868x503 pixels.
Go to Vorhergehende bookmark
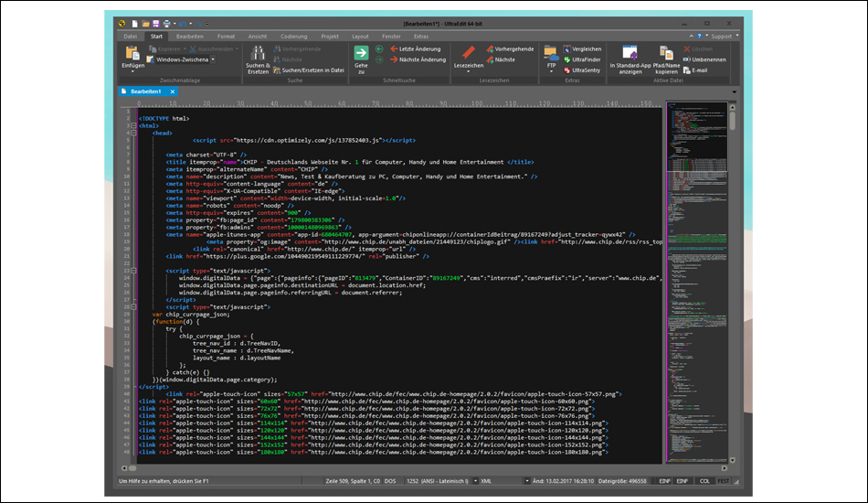510,48
